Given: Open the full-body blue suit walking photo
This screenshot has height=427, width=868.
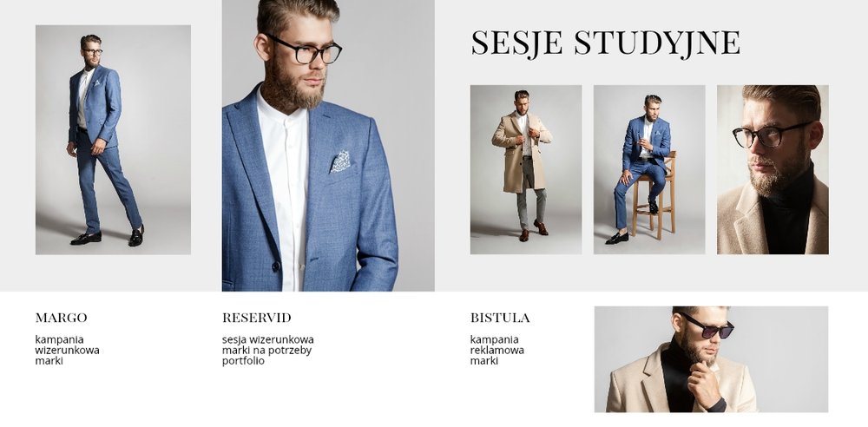Looking at the screenshot, I should pyautogui.click(x=113, y=140).
